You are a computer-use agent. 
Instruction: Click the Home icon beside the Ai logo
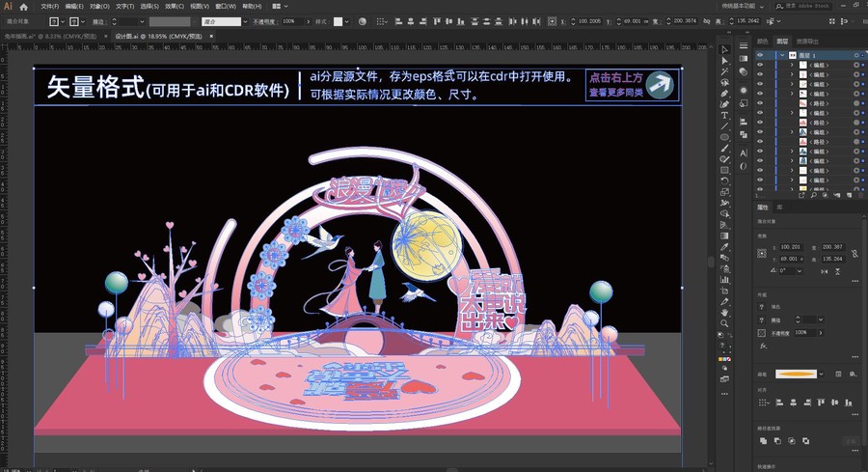[24, 7]
